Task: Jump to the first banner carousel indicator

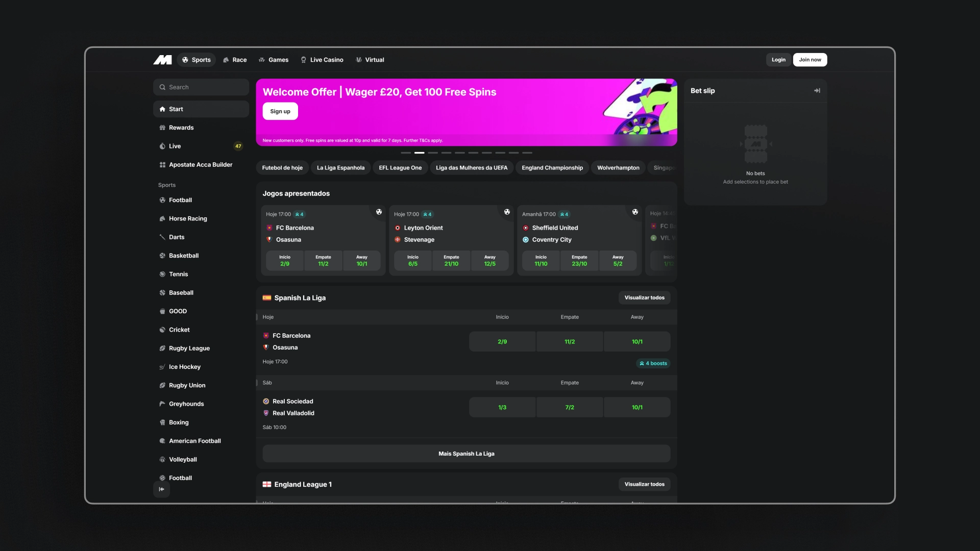Action: tap(406, 153)
